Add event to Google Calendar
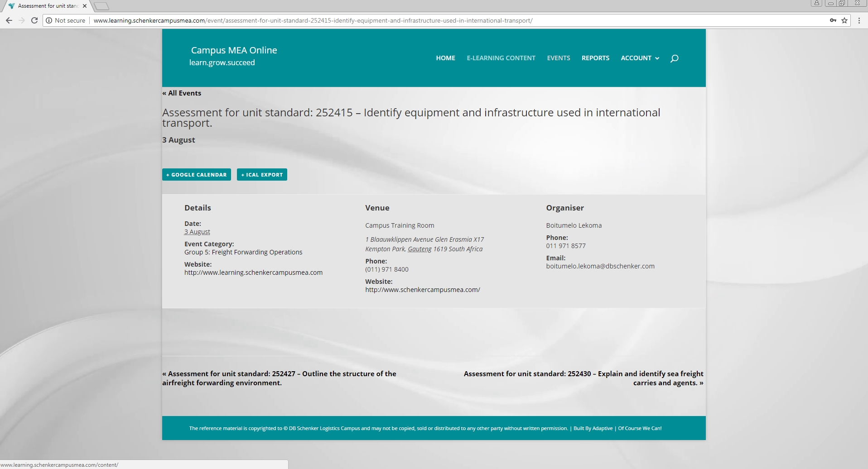The height and width of the screenshot is (469, 868). coord(197,175)
